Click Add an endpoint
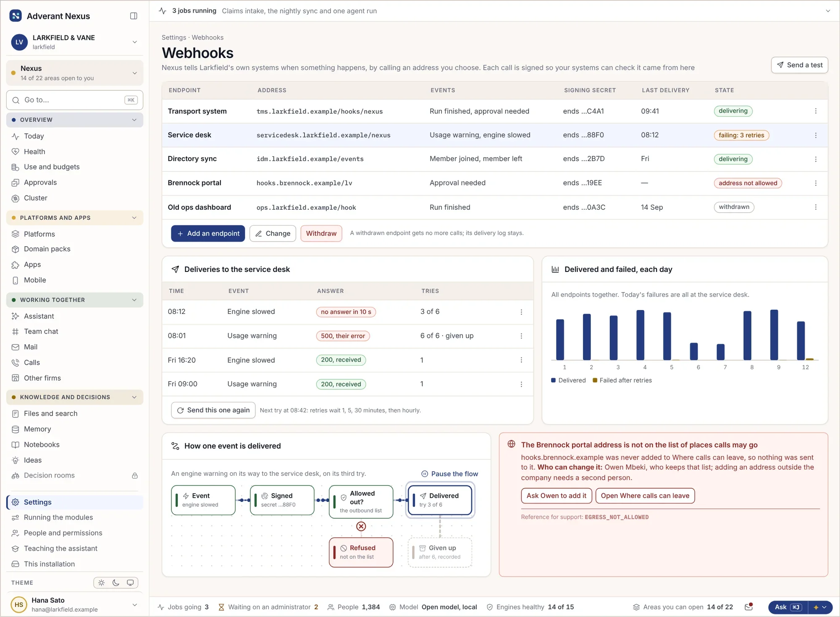This screenshot has width=840, height=617. click(208, 233)
